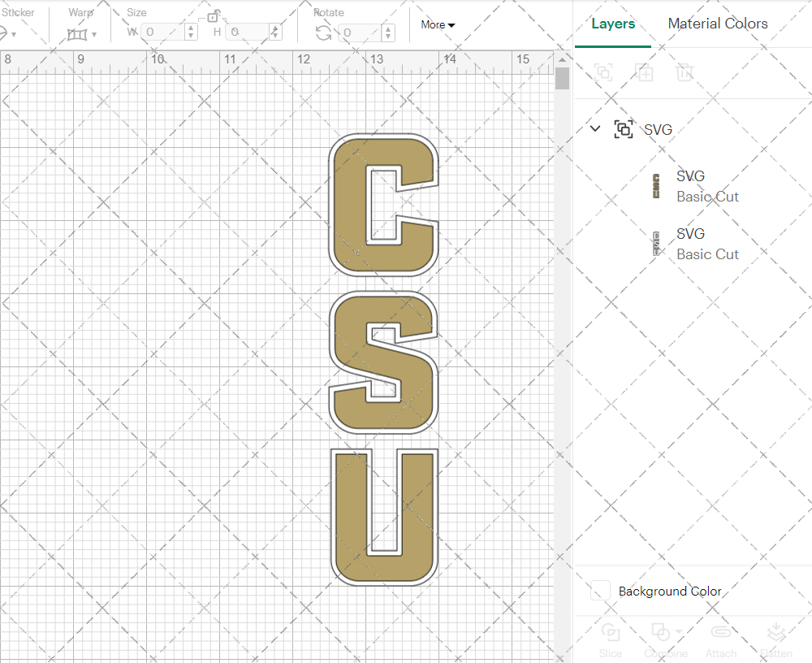
Task: Click the canvas scroll-up arrow
Action: click(562, 60)
